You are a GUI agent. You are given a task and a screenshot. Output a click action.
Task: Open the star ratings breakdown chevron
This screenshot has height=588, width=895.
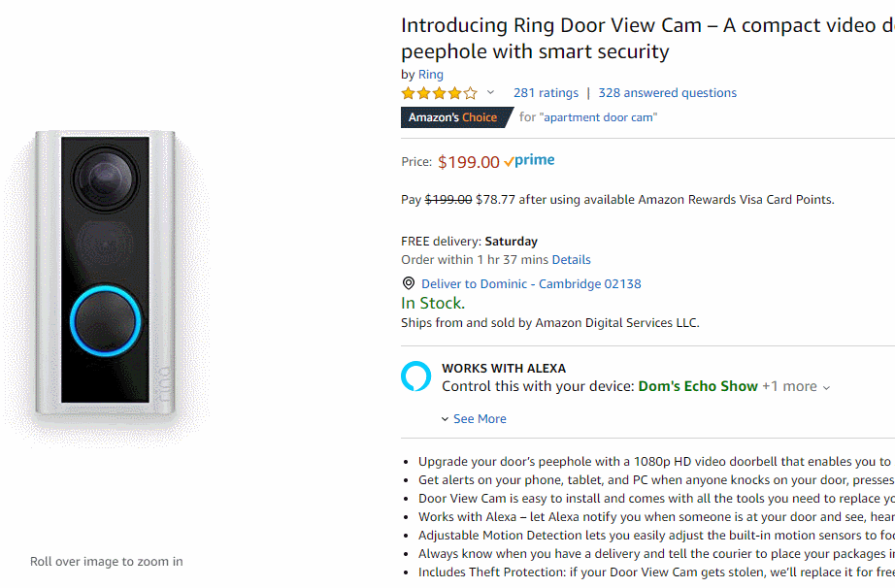pos(490,93)
